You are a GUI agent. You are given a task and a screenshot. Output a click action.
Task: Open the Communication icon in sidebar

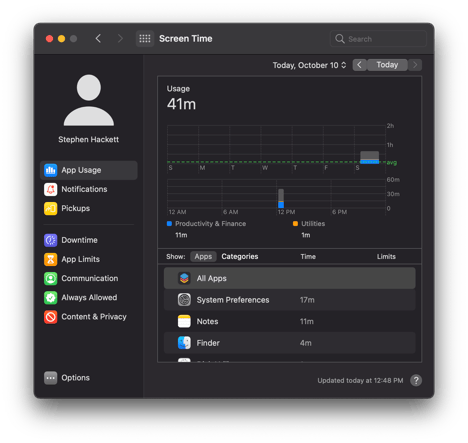tap(51, 279)
